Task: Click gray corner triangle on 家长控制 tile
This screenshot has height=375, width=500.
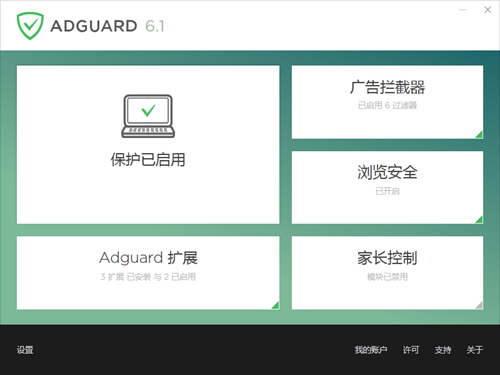Action: click(x=479, y=305)
